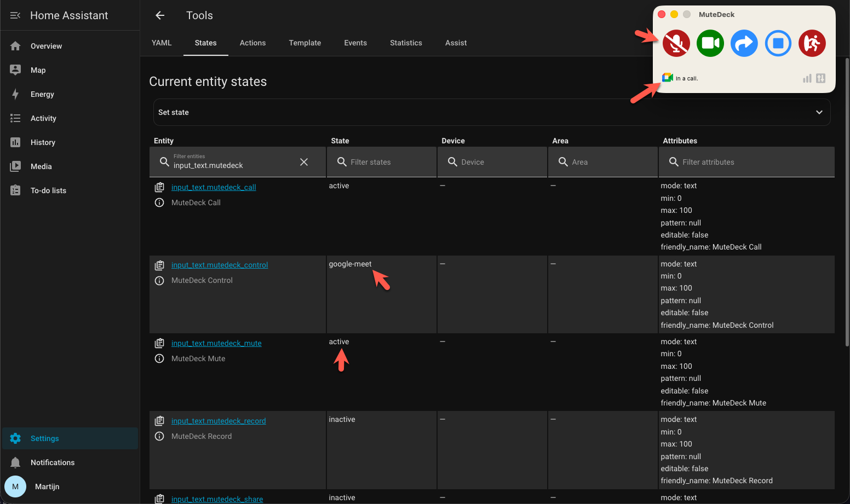
Task: Show info icon for MuteDeck Record
Action: pyautogui.click(x=159, y=436)
